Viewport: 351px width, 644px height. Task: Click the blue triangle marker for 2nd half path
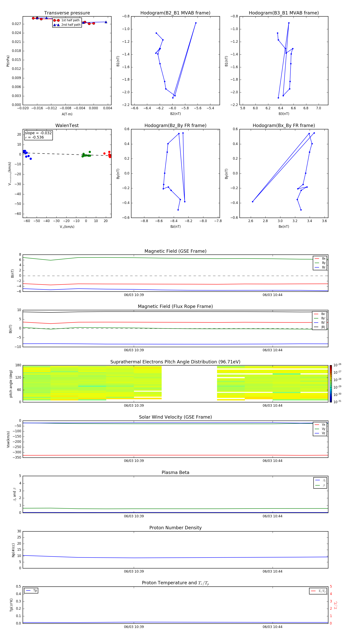[56, 25]
